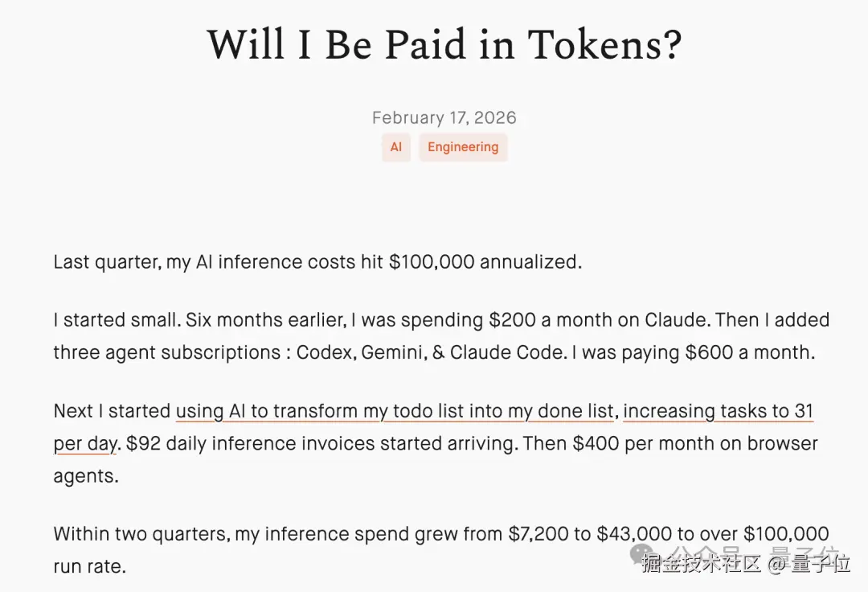868x592 pixels.
Task: Click the AI tag badge
Action: [396, 147]
